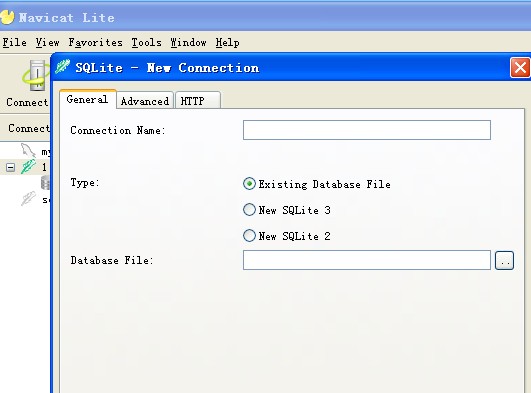Click the Connection toolbar icon
531x393 pixels.
click(x=34, y=77)
